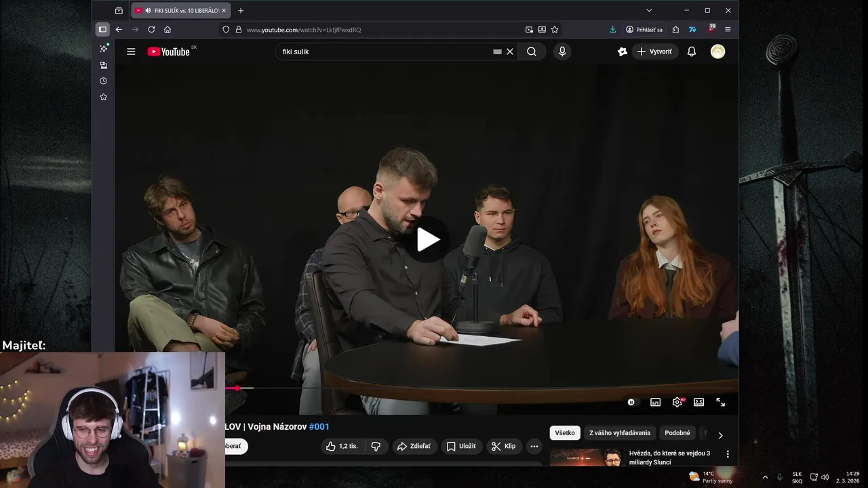
Task: Open the sparkle icon left of Vytvoriť
Action: pyautogui.click(x=622, y=52)
